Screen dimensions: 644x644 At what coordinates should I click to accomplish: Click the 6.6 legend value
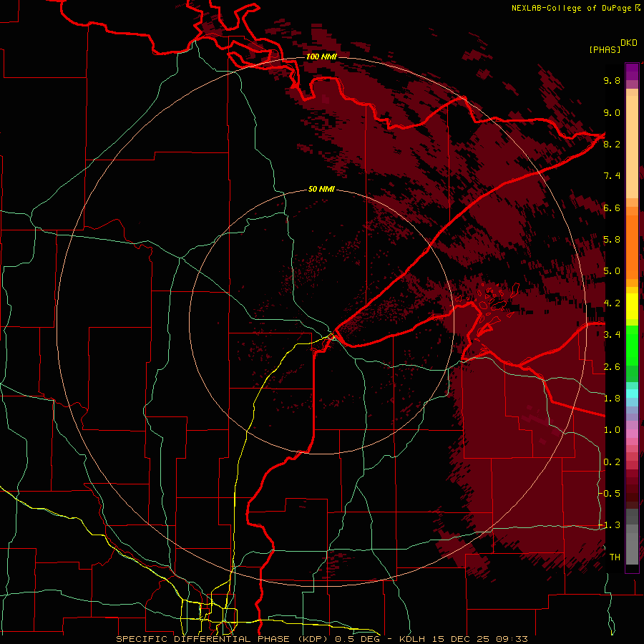(612, 208)
